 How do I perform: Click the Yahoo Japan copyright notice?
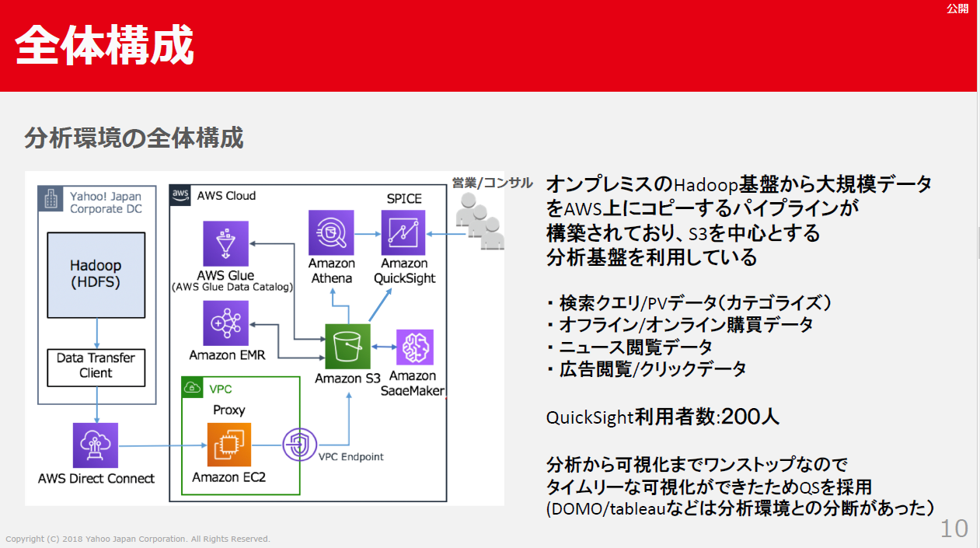138,539
